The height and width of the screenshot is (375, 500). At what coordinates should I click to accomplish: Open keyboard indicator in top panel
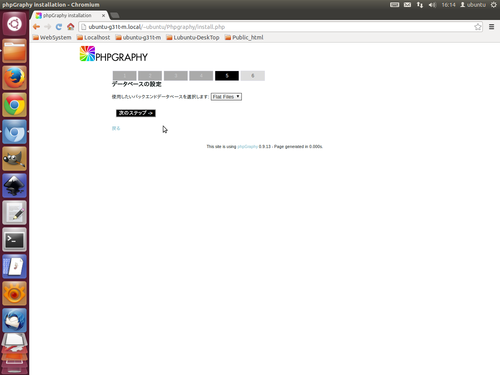pyautogui.click(x=395, y=5)
